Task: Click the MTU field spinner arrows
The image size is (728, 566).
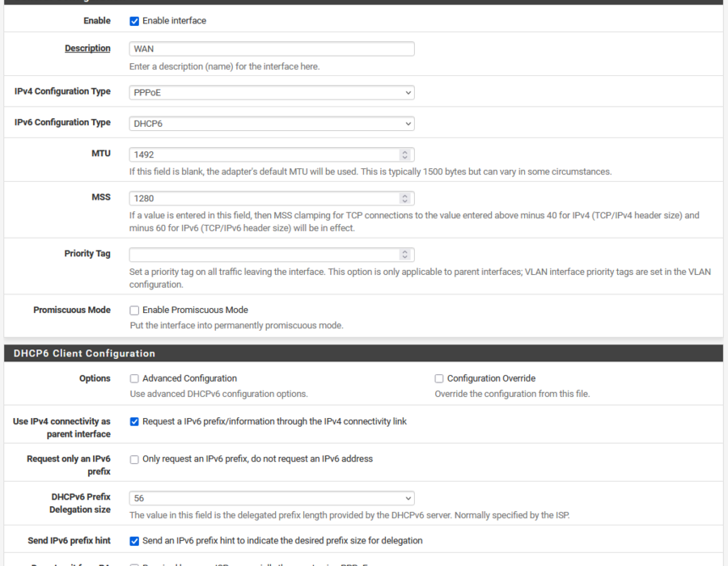Action: coord(405,155)
